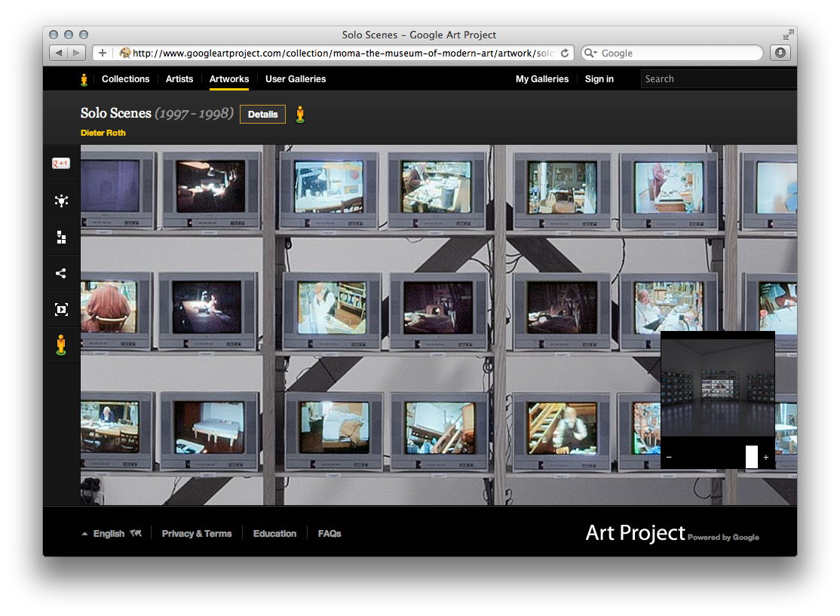Open the English language selector
Viewport: 840px width, 616px height.
coord(110,533)
